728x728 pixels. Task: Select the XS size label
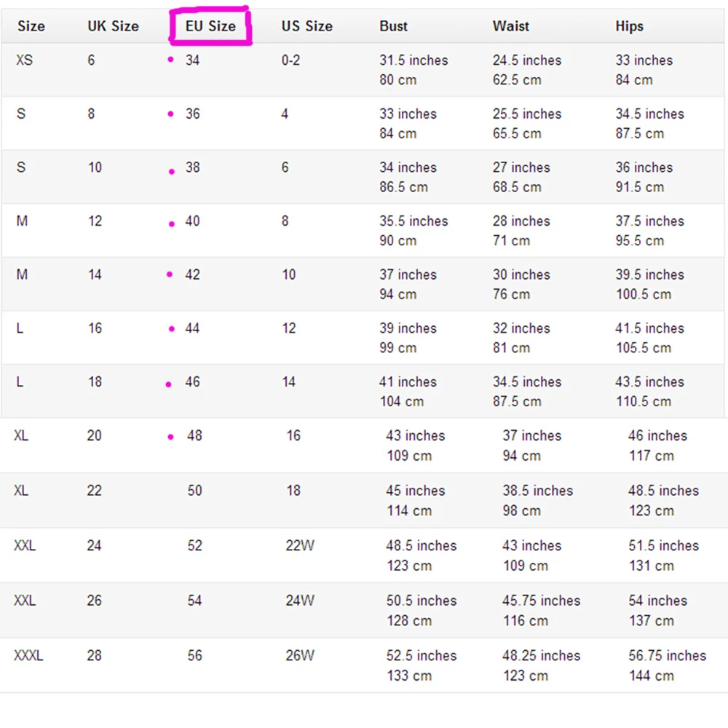[x=24, y=60]
